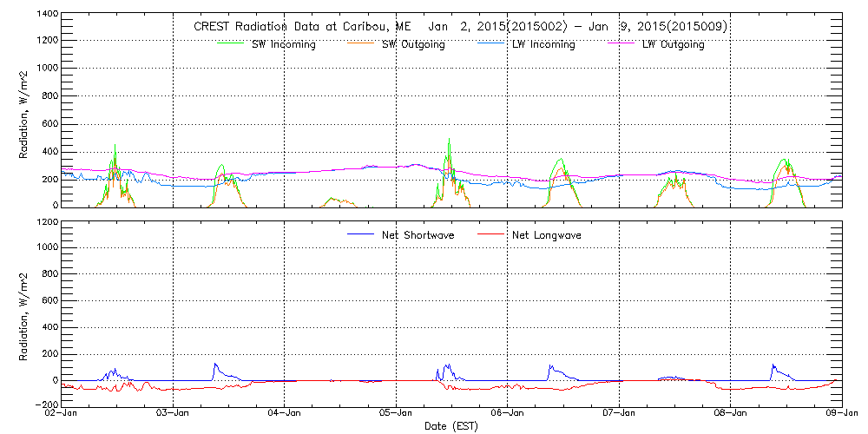868x434 pixels.
Task: Click the red line swatch beside Net Longwave
Action: pyautogui.click(x=492, y=235)
